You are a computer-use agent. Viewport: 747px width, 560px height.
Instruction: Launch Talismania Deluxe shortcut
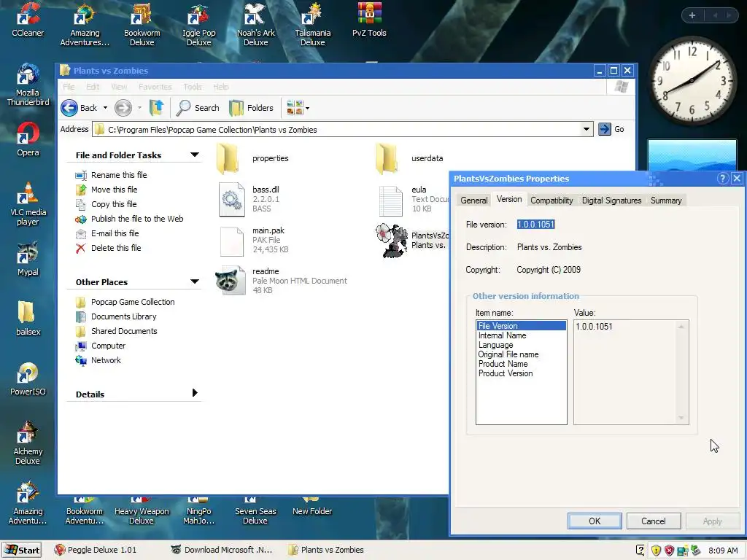click(x=312, y=24)
